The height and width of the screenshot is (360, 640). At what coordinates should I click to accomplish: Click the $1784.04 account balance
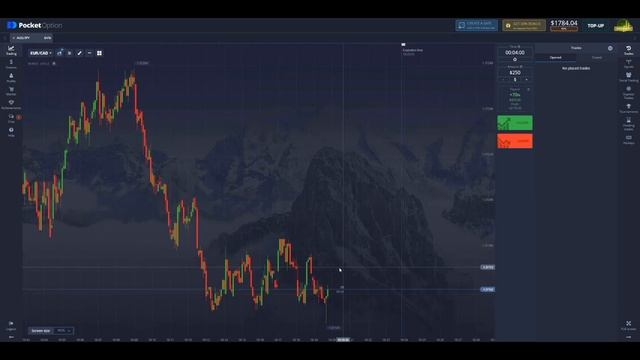[564, 23]
